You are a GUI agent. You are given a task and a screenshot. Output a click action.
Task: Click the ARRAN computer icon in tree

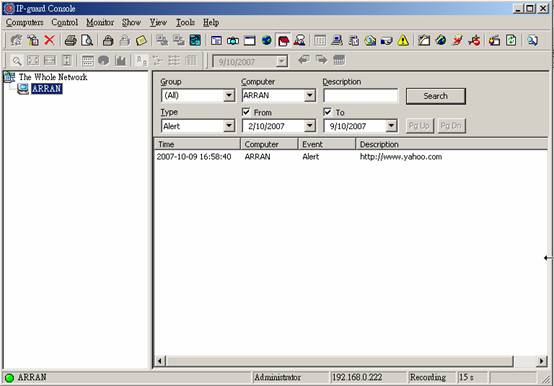[x=23, y=89]
